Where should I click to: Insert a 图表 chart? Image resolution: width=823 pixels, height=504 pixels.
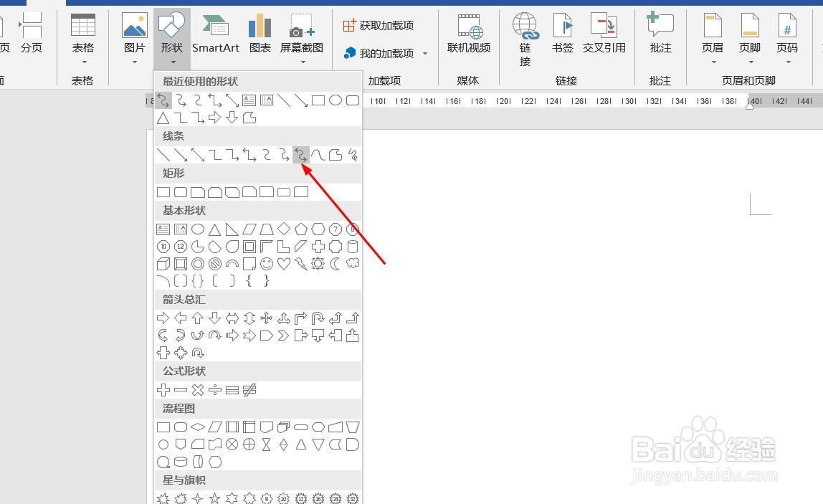point(260,34)
